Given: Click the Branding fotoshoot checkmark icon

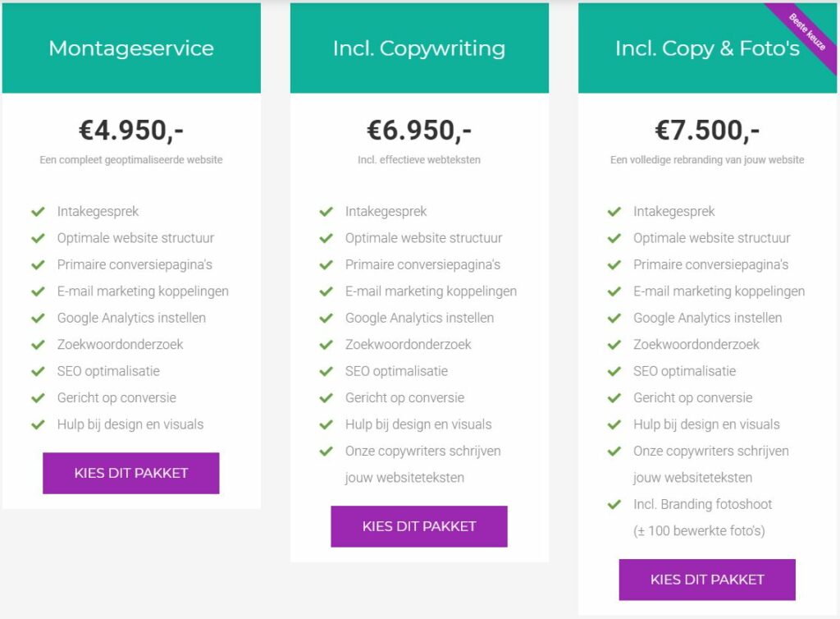Looking at the screenshot, I should point(614,505).
